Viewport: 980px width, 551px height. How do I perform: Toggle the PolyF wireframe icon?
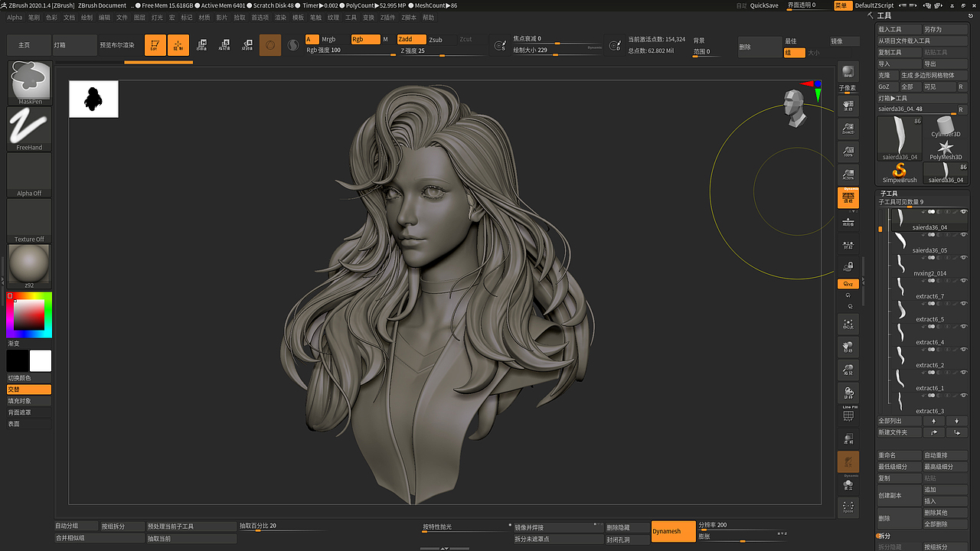coord(848,415)
